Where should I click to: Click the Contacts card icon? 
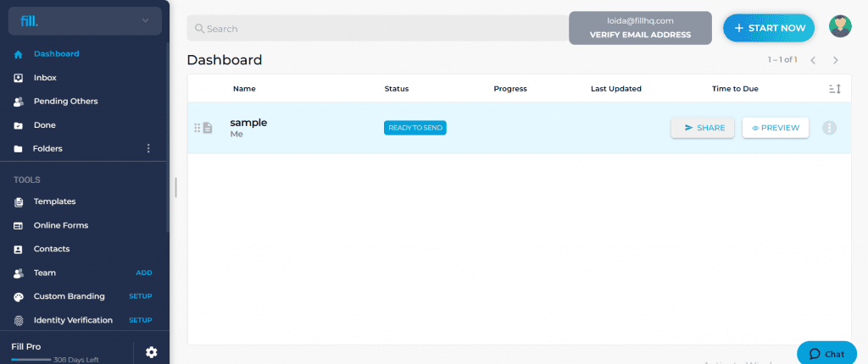click(19, 250)
